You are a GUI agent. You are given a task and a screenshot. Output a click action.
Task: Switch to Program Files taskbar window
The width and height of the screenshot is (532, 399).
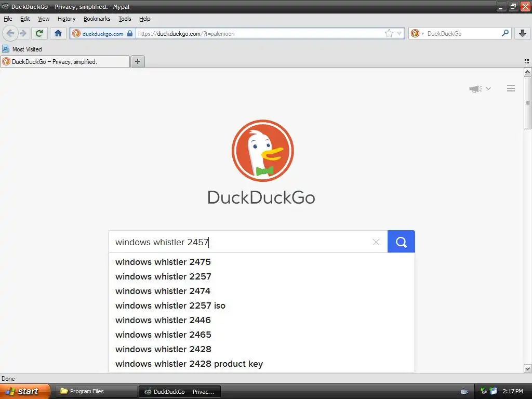tap(96, 392)
